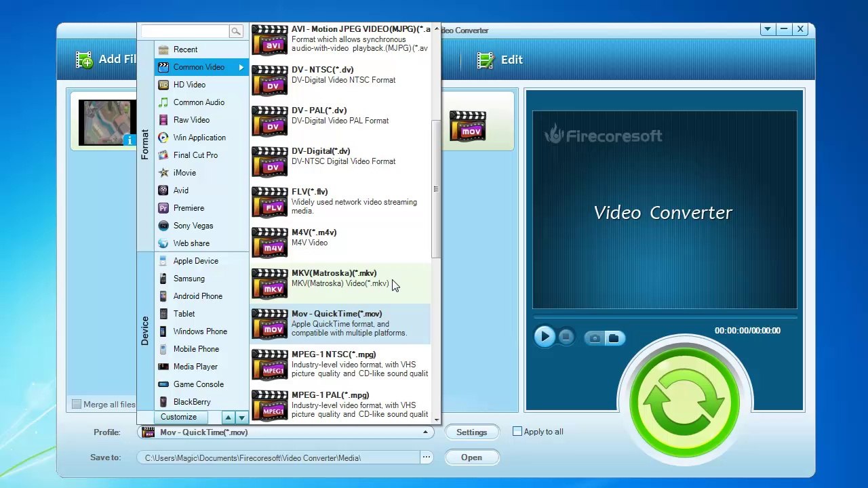Click the down arrow beside Customize
868x488 pixels.
pos(241,418)
